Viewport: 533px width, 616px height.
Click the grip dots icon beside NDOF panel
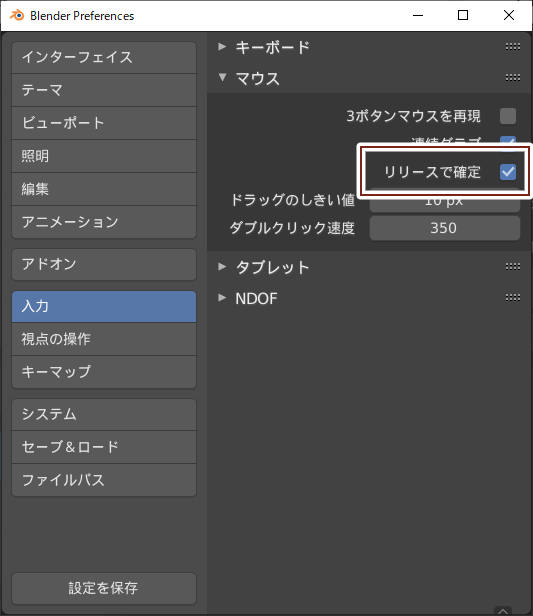(x=513, y=298)
